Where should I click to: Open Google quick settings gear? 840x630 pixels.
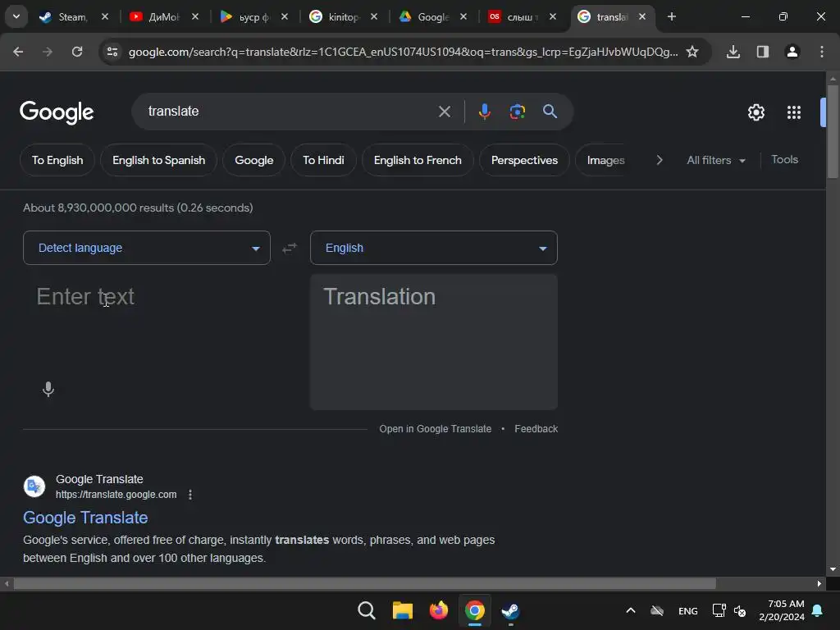tap(756, 112)
